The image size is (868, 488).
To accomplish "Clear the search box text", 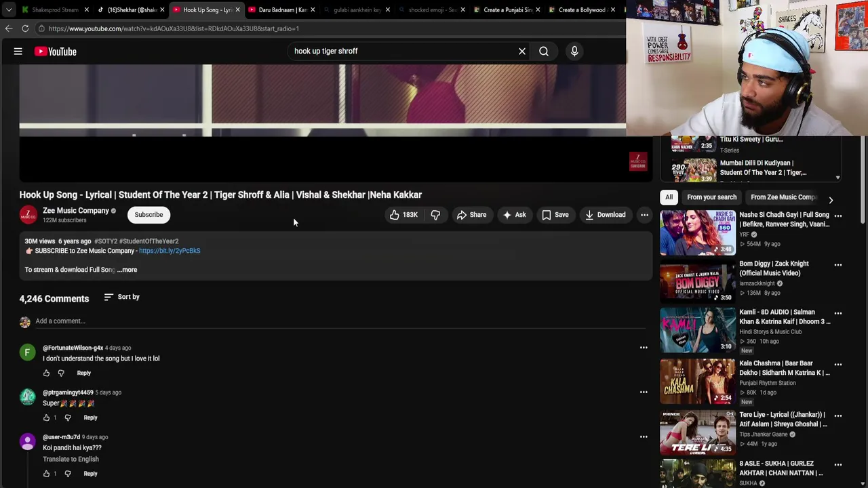I will pyautogui.click(x=522, y=51).
